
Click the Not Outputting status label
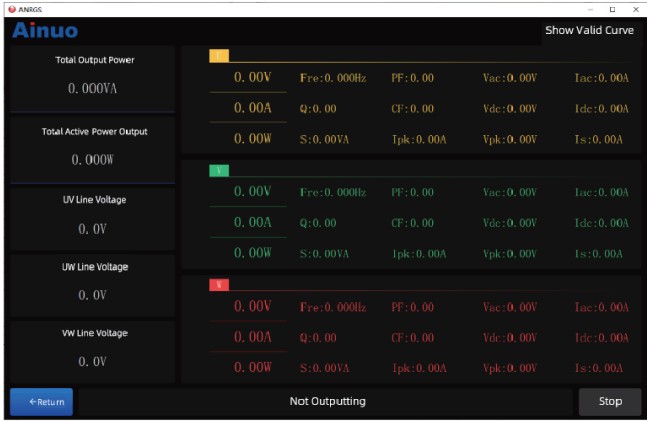pos(327,402)
